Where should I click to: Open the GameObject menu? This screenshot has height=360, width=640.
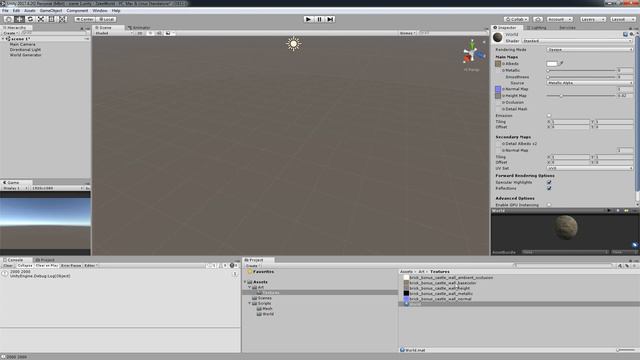(x=51, y=11)
